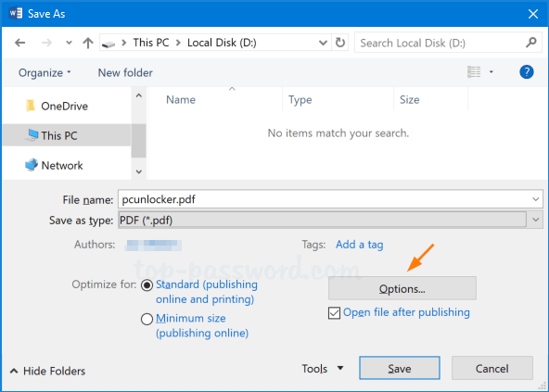The image size is (549, 392).
Task: Click the Options... button
Action: 402,288
